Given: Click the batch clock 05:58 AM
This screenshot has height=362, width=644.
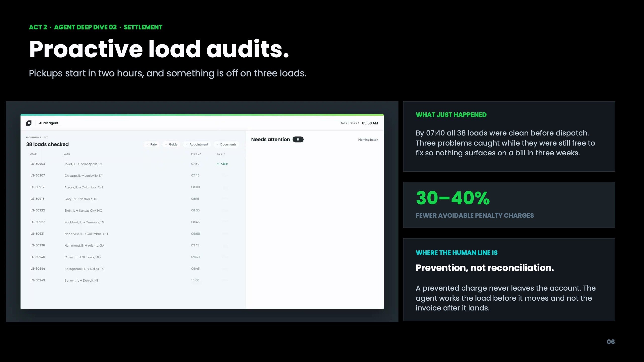Looking at the screenshot, I should [x=370, y=123].
